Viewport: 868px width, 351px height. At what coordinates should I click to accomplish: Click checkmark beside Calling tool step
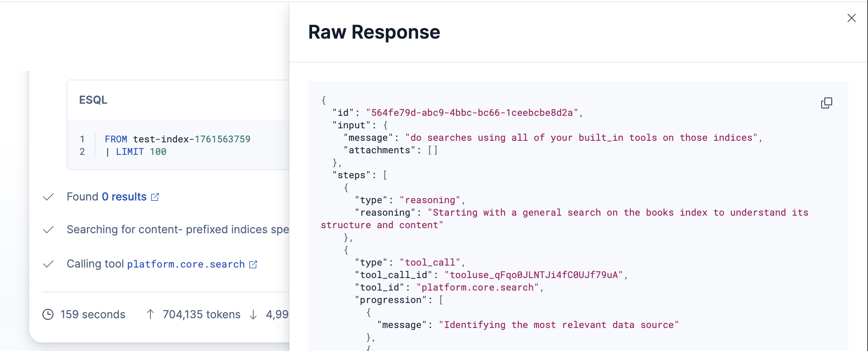click(x=48, y=264)
